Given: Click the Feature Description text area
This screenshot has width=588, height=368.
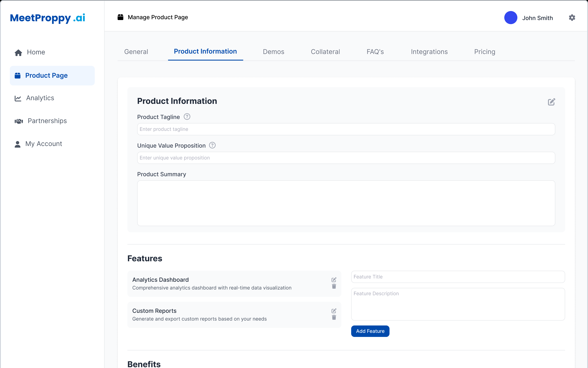Looking at the screenshot, I should point(458,304).
